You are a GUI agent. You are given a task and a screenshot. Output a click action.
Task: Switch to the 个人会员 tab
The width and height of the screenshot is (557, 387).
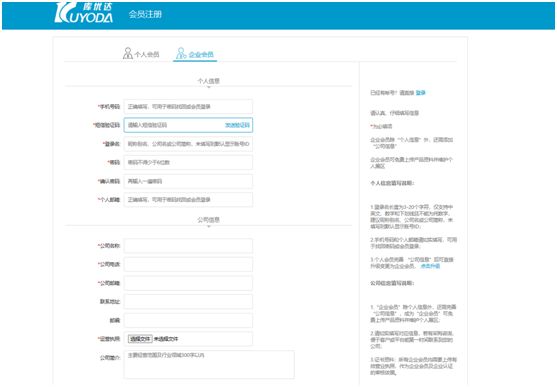pyautogui.click(x=141, y=54)
